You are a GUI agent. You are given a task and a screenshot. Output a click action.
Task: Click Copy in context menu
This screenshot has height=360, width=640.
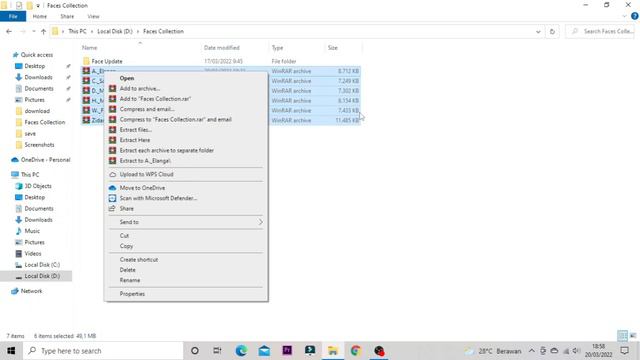126,246
